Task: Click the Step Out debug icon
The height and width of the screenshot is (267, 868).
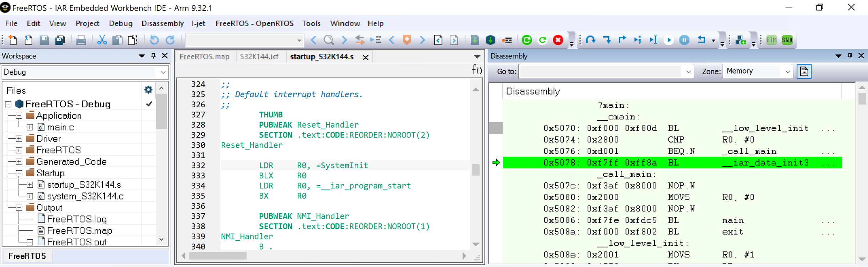Action: click(622, 40)
